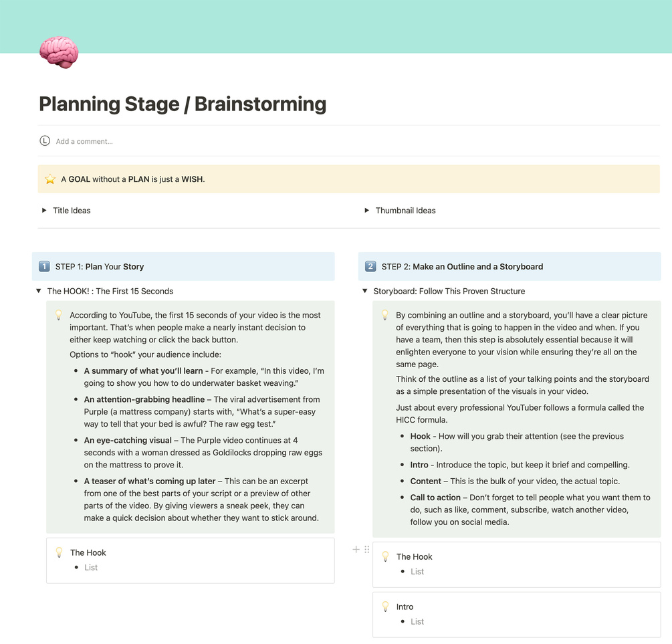Image resolution: width=672 pixels, height=644 pixels.
Task: Click the number 1 icon beside STEP 1
Action: pyautogui.click(x=44, y=266)
